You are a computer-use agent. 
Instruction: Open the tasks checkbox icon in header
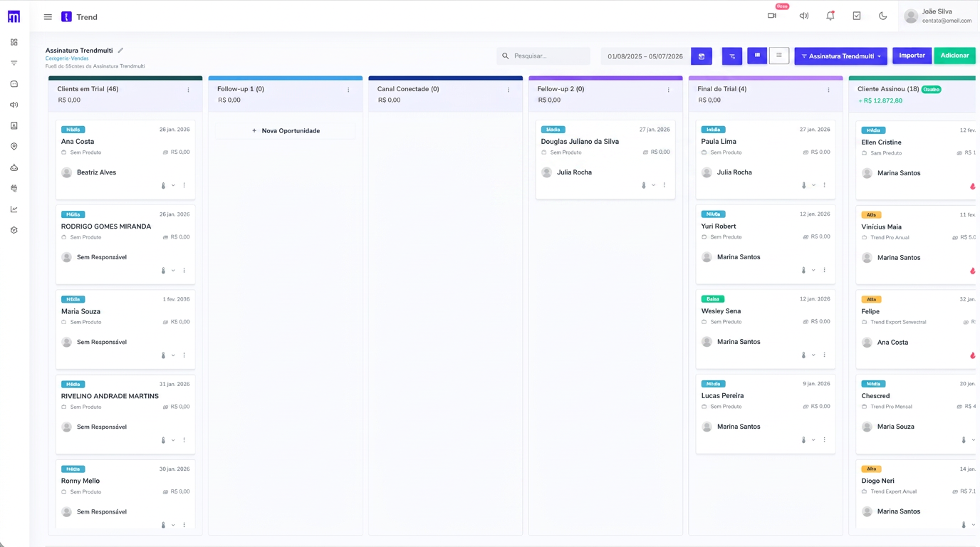click(x=857, y=16)
